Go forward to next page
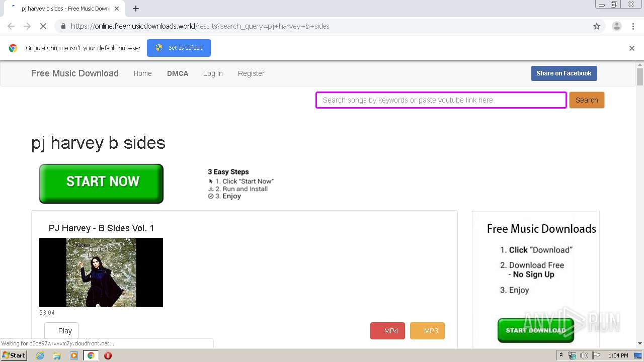The height and width of the screenshot is (362, 644). (x=27, y=26)
